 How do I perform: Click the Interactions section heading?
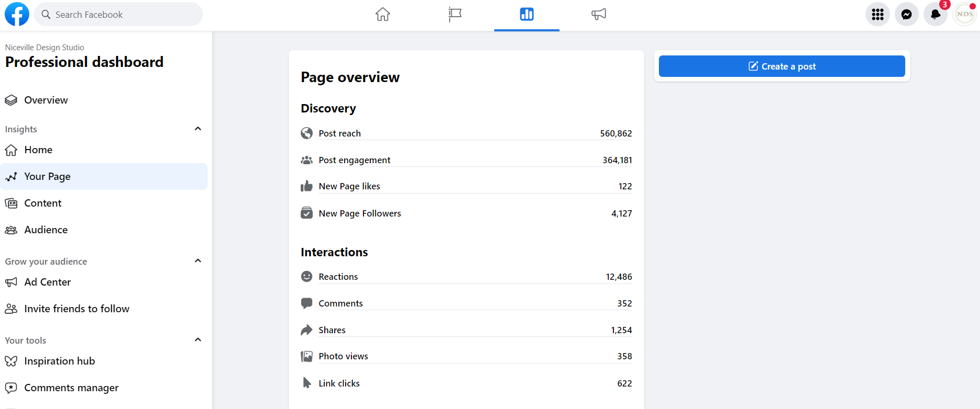tap(334, 252)
